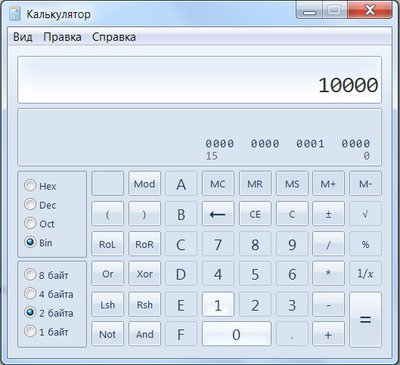Click the And button
400x365 pixels.
pyautogui.click(x=144, y=334)
